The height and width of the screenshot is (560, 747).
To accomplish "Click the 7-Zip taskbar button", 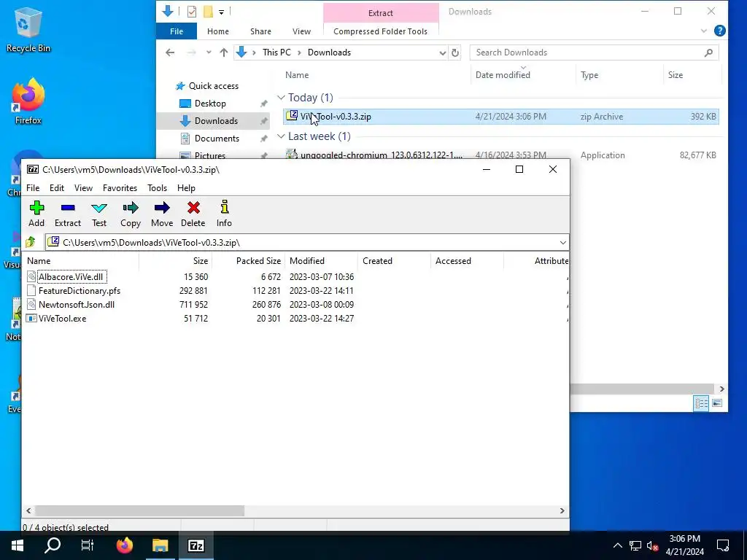I will point(196,545).
